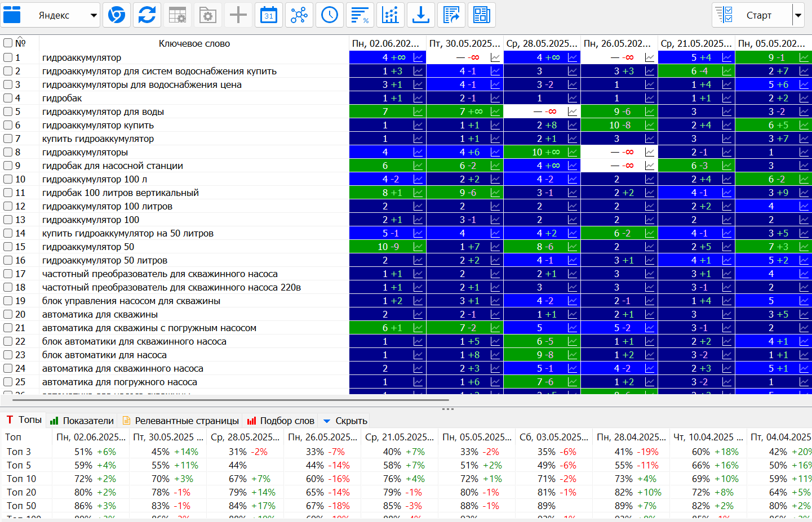Screen dimensions: 812x522
Task: Open the table settings icon with gear
Action: (178, 15)
